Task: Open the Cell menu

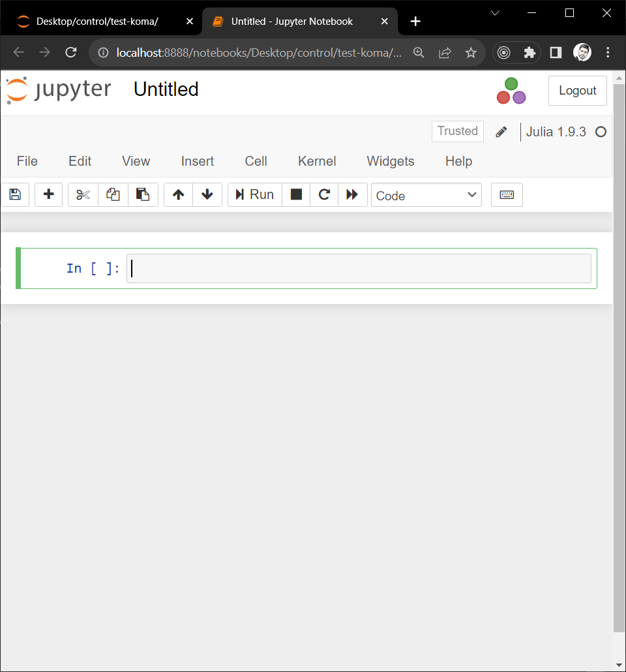Action: point(256,161)
